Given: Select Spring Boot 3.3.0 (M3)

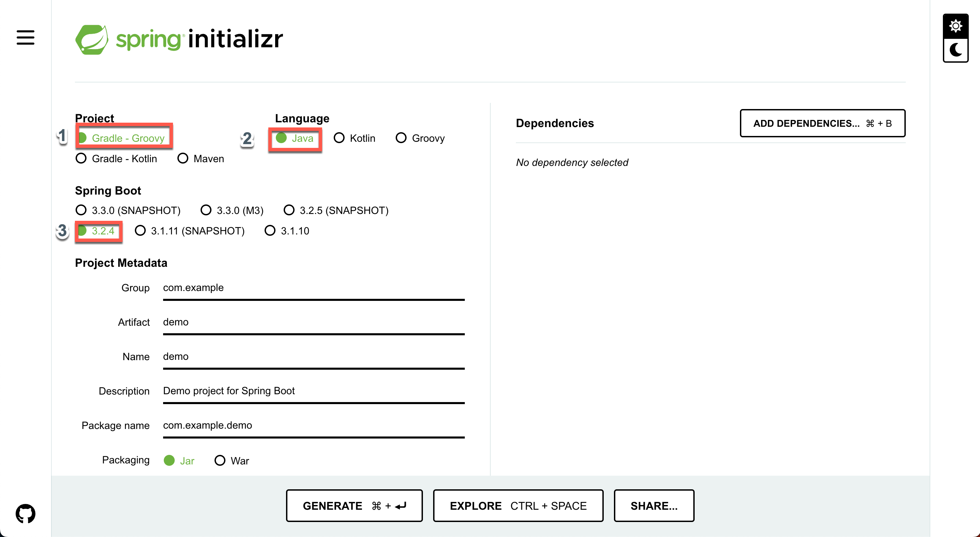Looking at the screenshot, I should click(232, 210).
